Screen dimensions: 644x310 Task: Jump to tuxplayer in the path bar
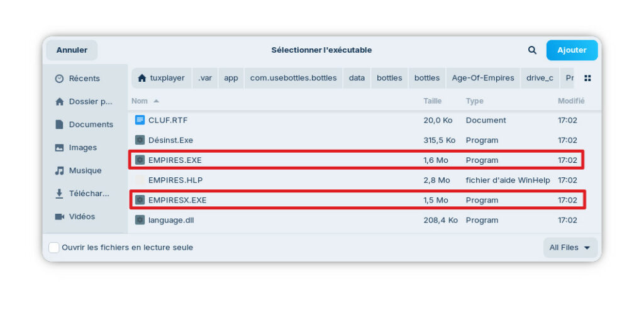pos(161,79)
